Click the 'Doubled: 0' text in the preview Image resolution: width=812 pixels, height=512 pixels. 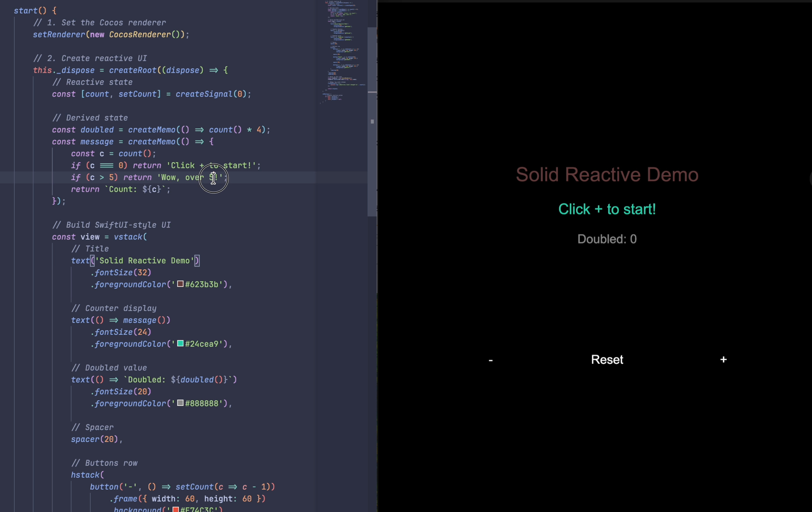(x=607, y=239)
